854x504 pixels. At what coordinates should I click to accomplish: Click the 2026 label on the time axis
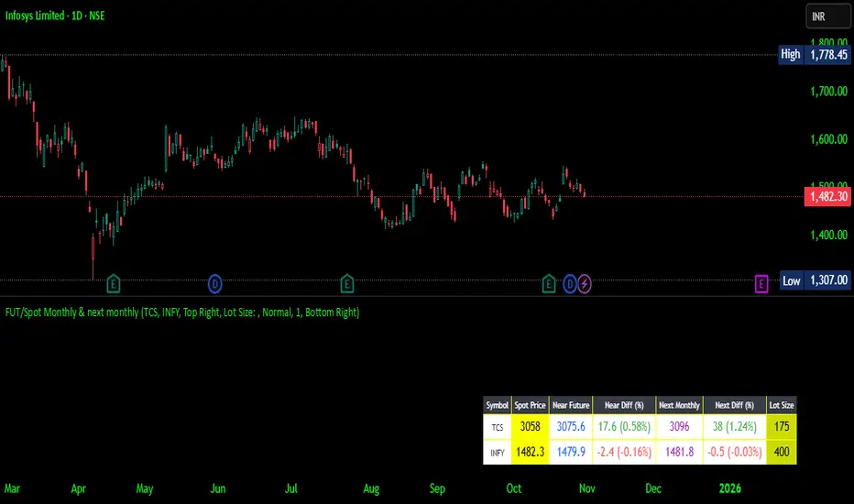(x=729, y=488)
